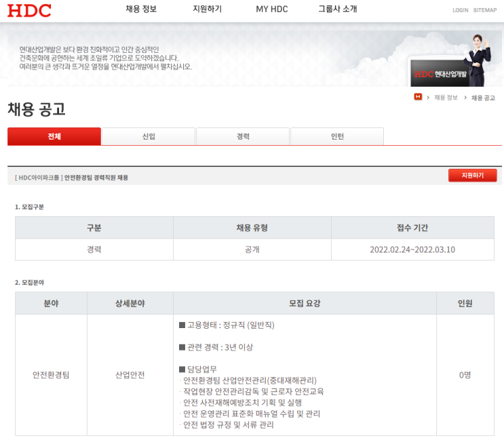Click the banner line starting 여러분의 큰 생각과
The width and height of the screenshot is (504, 444).
(x=106, y=67)
